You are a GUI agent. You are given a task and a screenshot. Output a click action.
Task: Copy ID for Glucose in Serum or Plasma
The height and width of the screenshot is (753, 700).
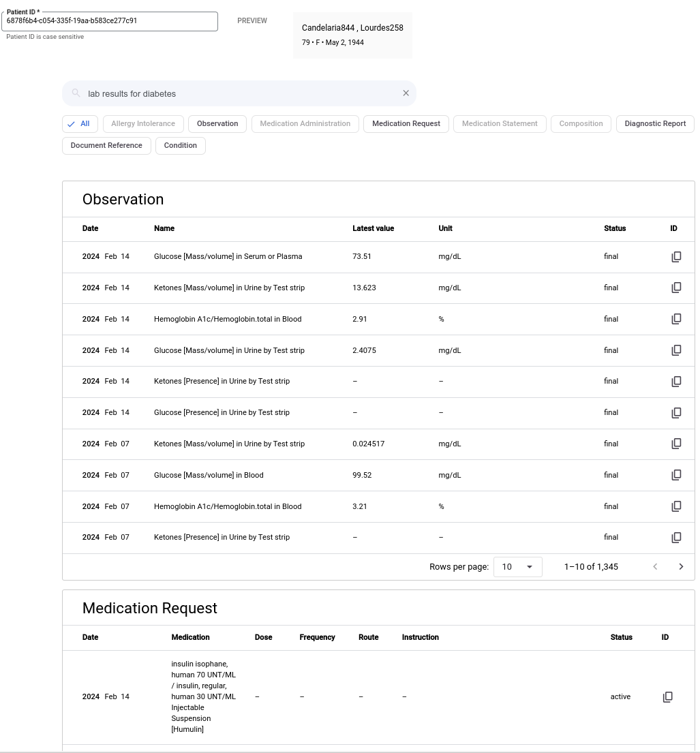[x=676, y=257]
